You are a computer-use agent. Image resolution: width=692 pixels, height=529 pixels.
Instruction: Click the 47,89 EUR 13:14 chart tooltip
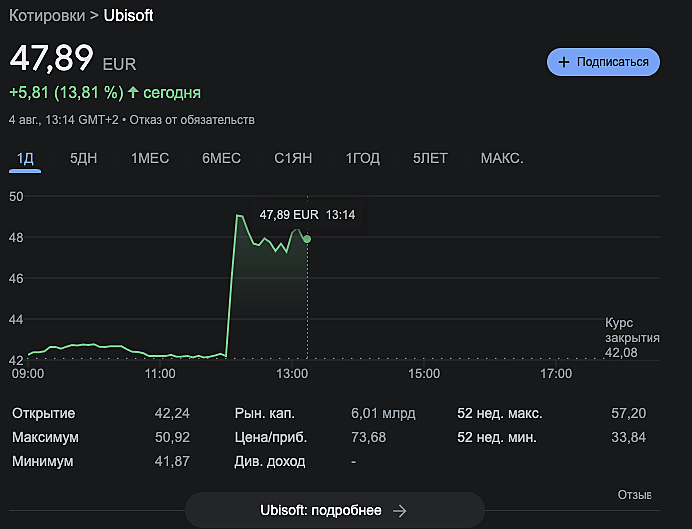pyautogui.click(x=307, y=214)
